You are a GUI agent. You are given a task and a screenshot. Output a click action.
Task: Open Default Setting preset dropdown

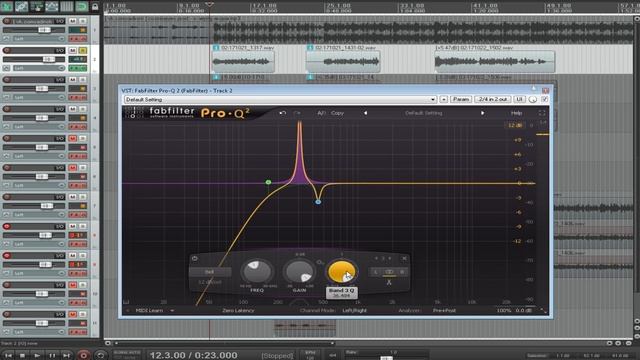[x=280, y=99]
